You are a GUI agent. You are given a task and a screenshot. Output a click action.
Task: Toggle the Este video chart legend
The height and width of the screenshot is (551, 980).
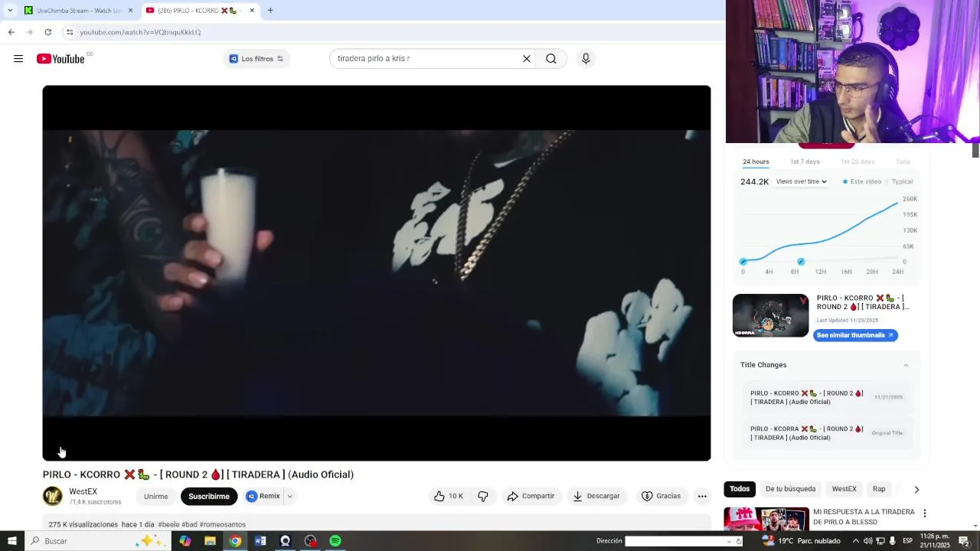point(862,181)
